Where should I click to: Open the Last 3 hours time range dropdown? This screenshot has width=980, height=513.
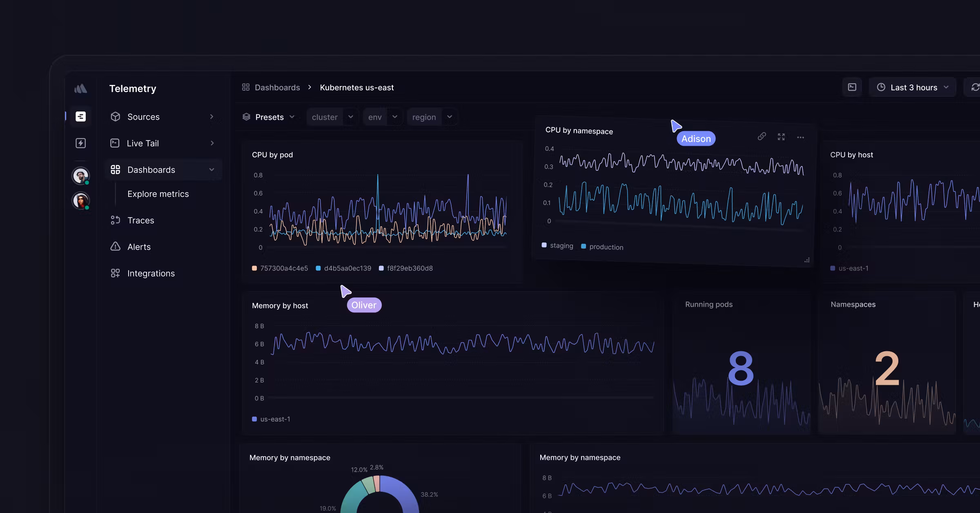pyautogui.click(x=912, y=87)
